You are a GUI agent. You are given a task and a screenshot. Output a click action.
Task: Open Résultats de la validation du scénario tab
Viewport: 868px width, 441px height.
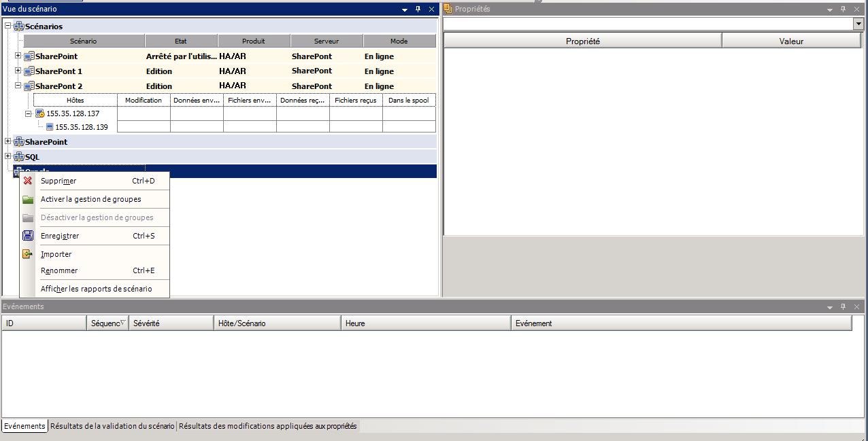click(x=112, y=426)
